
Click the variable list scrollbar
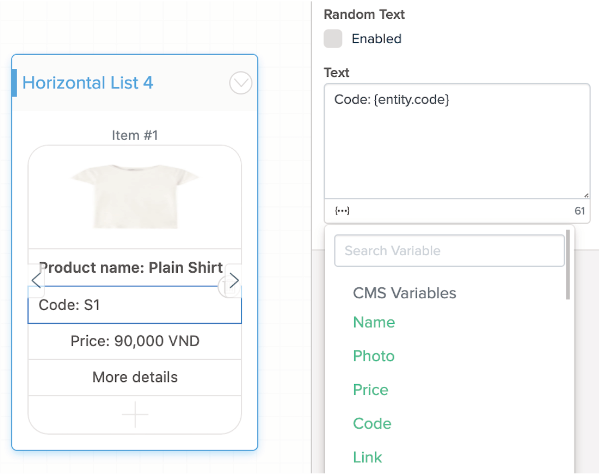tap(568, 265)
